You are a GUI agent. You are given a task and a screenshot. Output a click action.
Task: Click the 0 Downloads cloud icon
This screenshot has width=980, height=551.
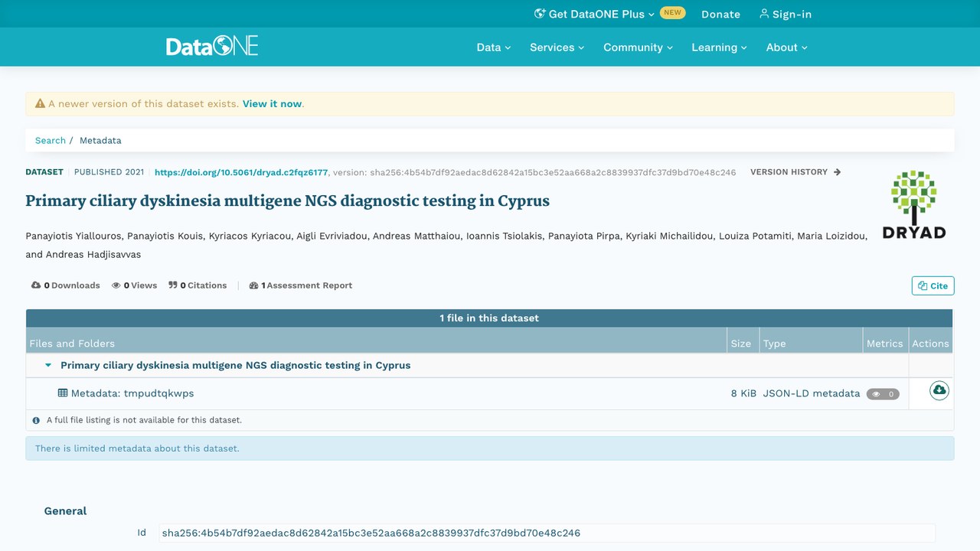coord(36,285)
